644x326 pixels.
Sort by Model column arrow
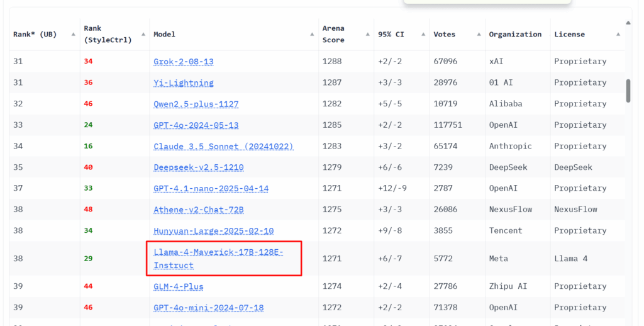pyautogui.click(x=312, y=34)
